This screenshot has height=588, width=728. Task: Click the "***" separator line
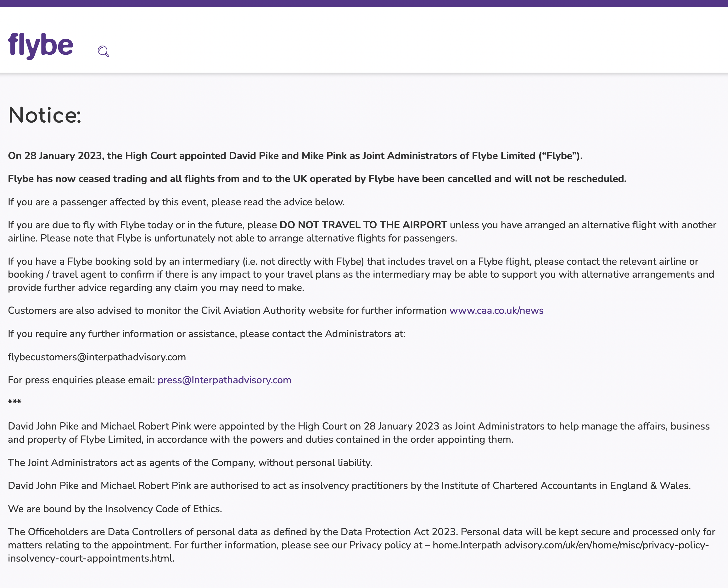(14, 402)
